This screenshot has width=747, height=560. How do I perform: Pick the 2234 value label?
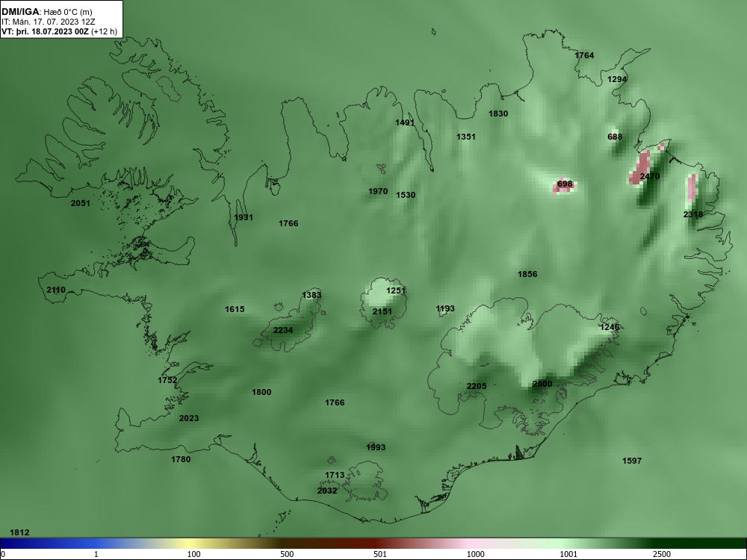[283, 330]
